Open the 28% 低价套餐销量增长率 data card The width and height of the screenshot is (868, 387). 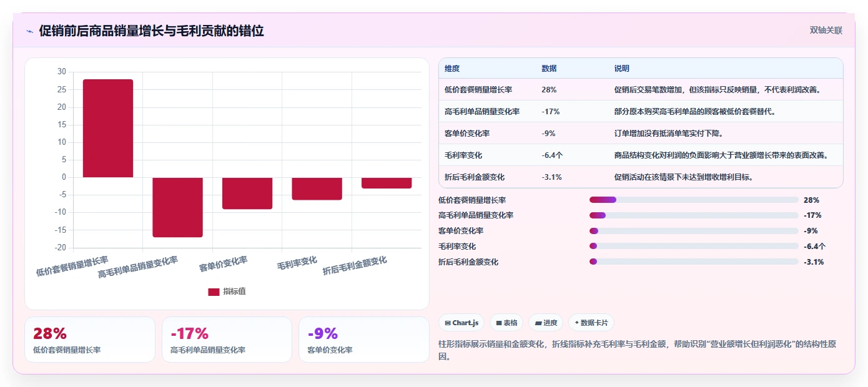point(90,340)
